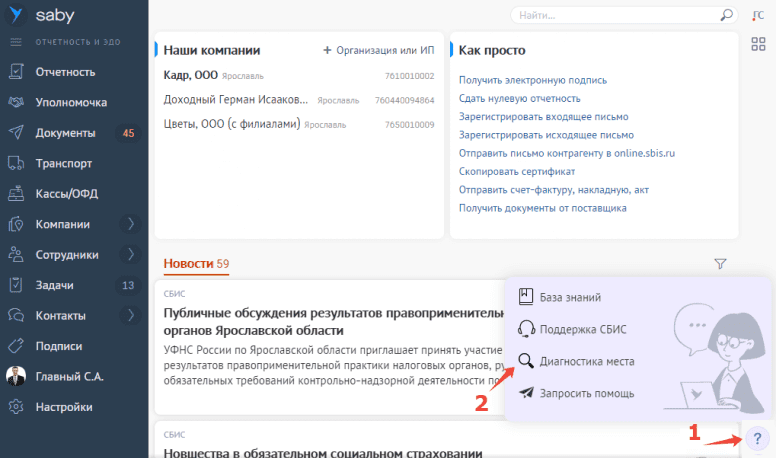Click the Задачи counter badge 13
776x458 pixels.
[128, 285]
